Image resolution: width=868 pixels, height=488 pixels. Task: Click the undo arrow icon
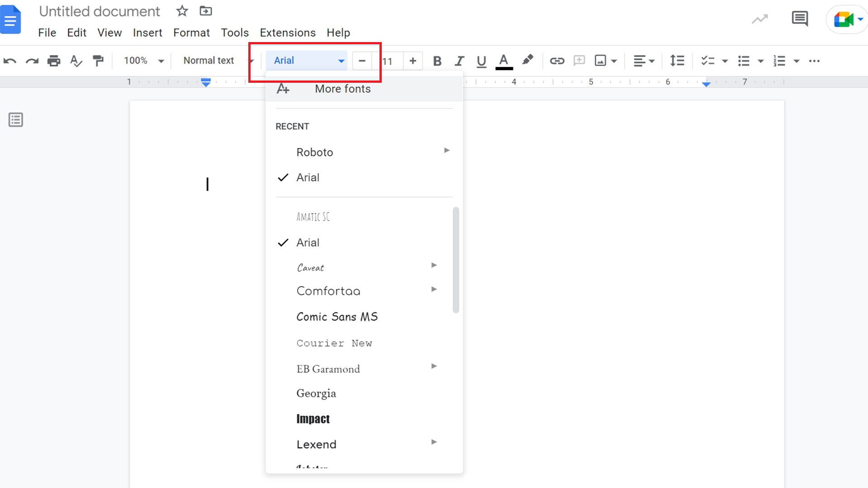point(9,61)
